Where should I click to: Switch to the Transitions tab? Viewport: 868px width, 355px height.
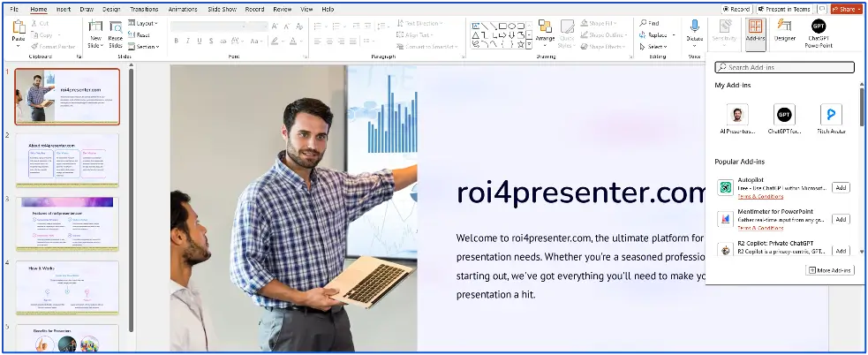143,9
